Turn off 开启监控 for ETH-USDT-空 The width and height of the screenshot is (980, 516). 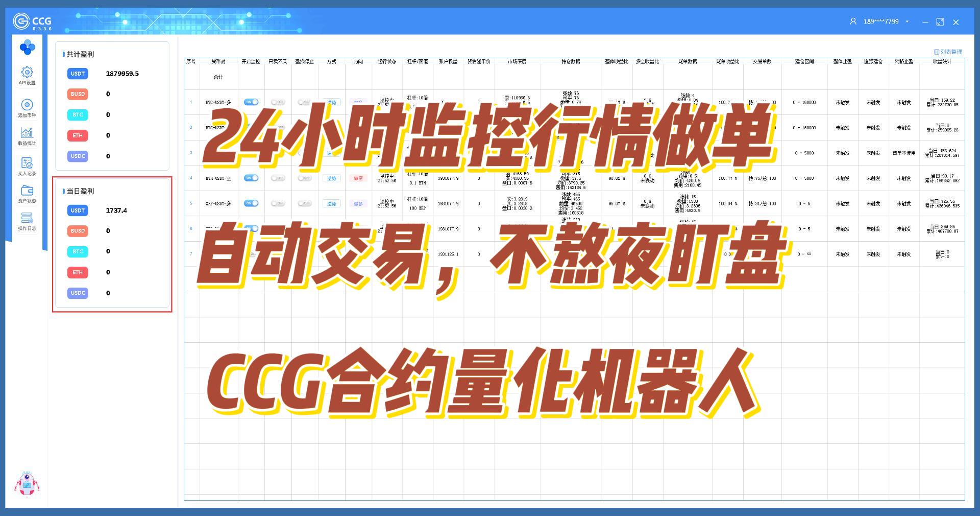251,178
